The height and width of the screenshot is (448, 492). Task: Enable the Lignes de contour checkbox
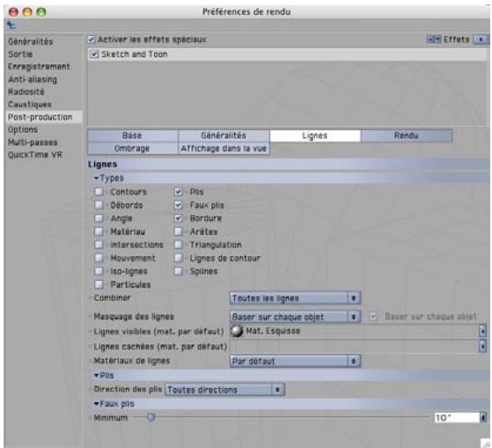pos(179,258)
